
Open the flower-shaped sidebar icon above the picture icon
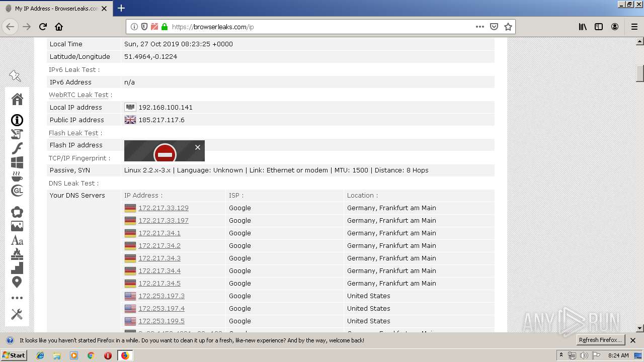[17, 212]
